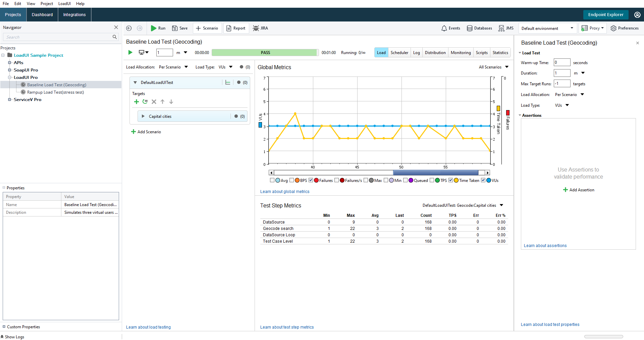Open the Proxy menu button
This screenshot has width=644, height=340.
(x=593, y=28)
